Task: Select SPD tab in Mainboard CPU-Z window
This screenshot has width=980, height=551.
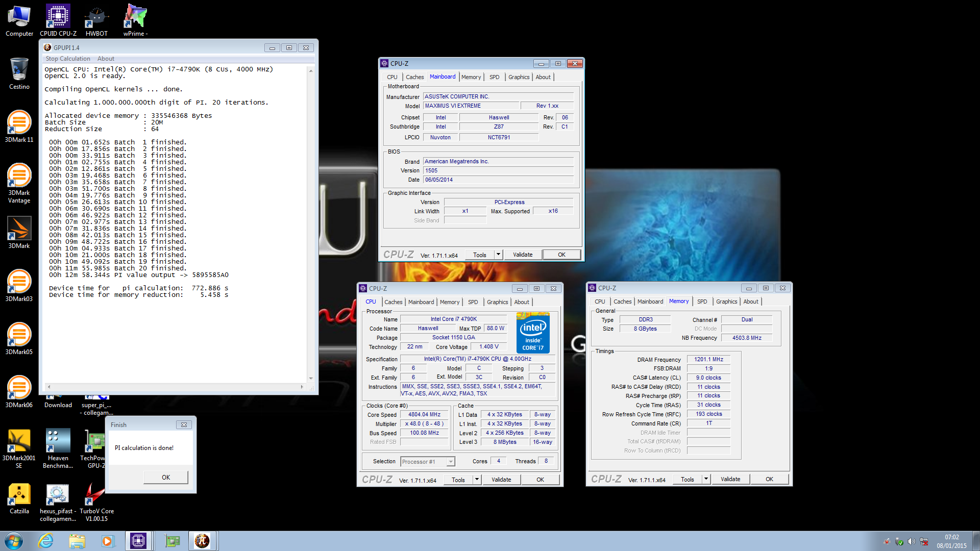Action: click(494, 77)
